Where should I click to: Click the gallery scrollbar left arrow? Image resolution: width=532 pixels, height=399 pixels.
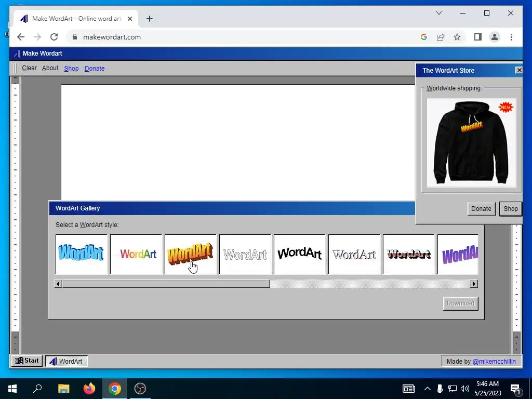58,284
